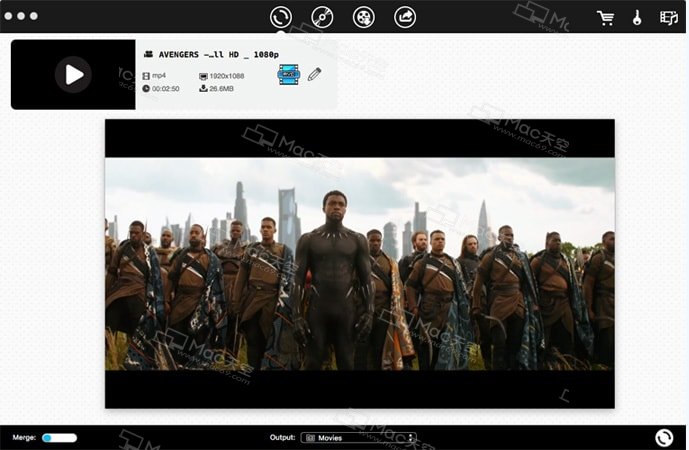Image resolution: width=689 pixels, height=450 pixels.
Task: Click the mp4 format label
Action: tap(159, 76)
